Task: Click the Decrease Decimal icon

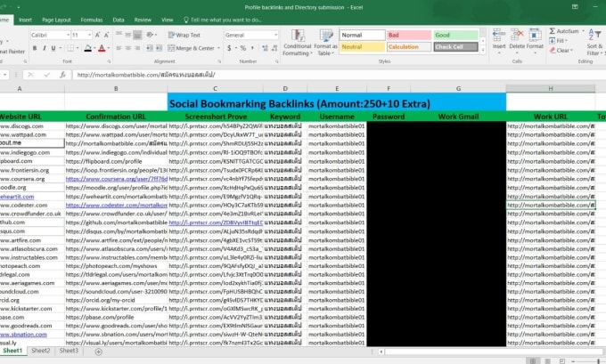Action: [274, 48]
